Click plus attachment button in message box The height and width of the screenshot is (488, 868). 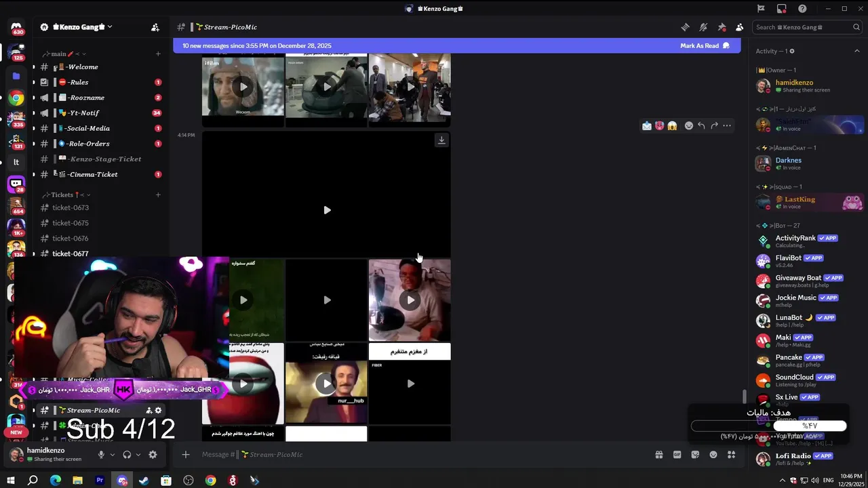coord(186,455)
